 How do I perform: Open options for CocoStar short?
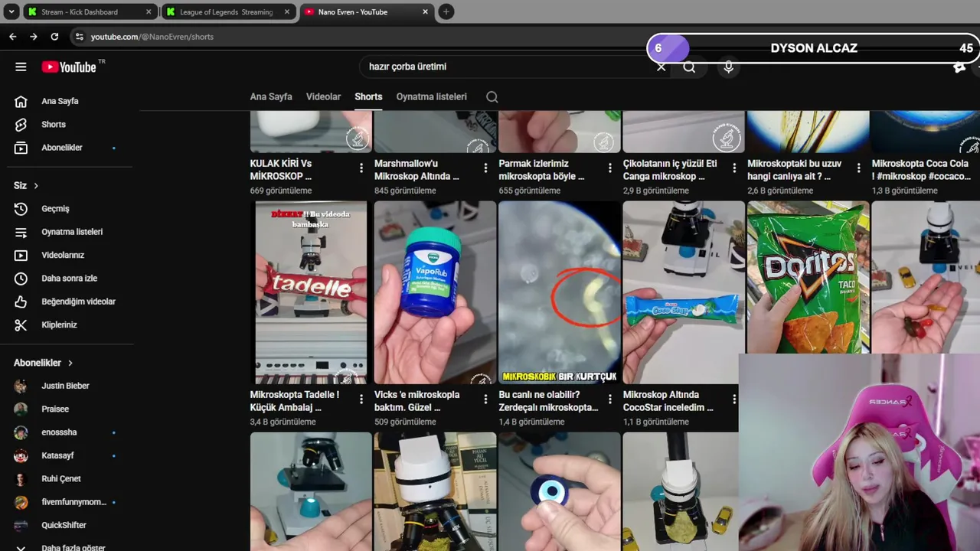click(x=734, y=399)
